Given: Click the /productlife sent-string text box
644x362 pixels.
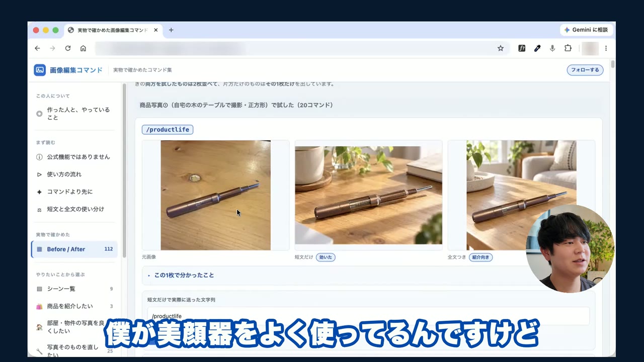Looking at the screenshot, I should tap(368, 316).
